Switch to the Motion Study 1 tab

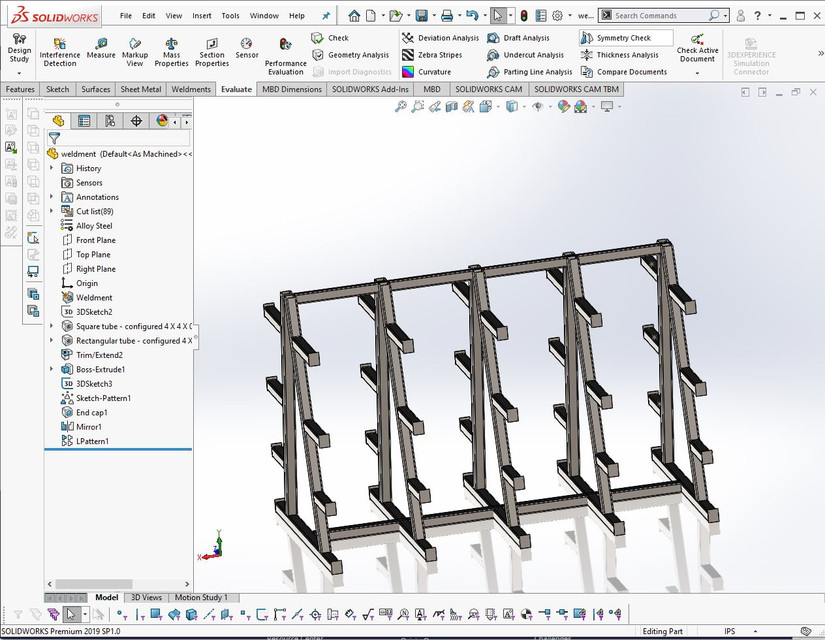pyautogui.click(x=202, y=597)
